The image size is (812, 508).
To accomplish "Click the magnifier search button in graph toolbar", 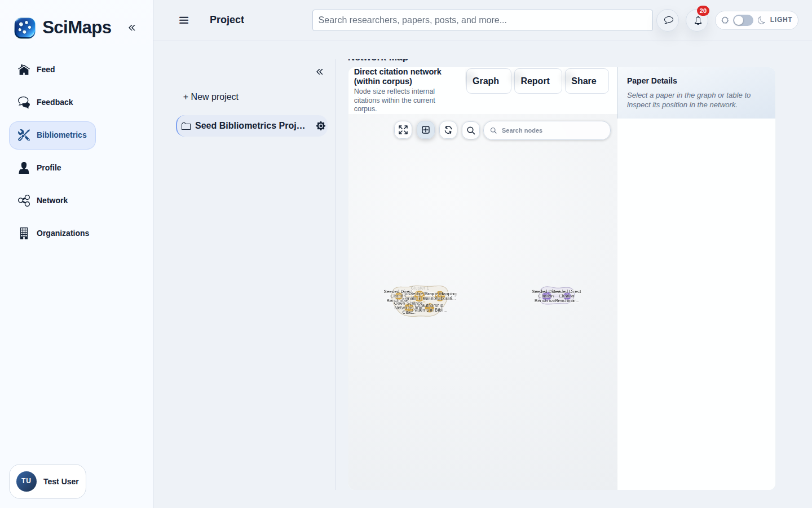I will (471, 130).
